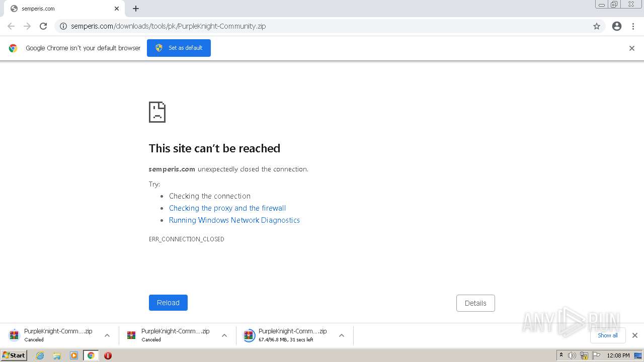Click the sad page error icon

click(x=157, y=112)
